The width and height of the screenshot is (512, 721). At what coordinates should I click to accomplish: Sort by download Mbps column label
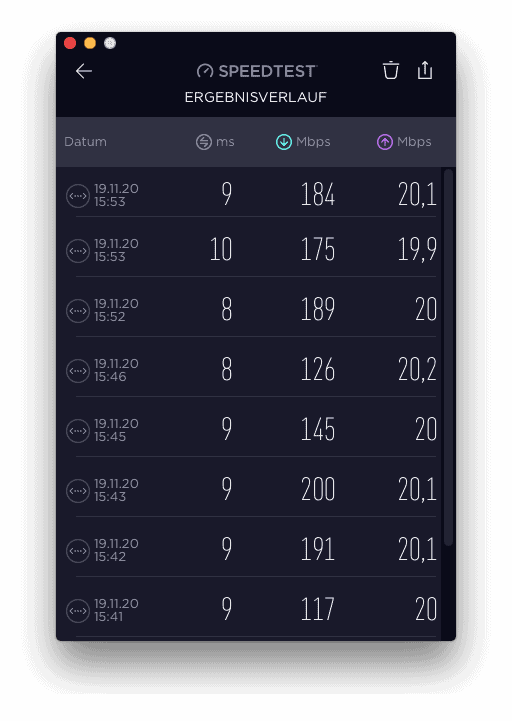point(313,142)
